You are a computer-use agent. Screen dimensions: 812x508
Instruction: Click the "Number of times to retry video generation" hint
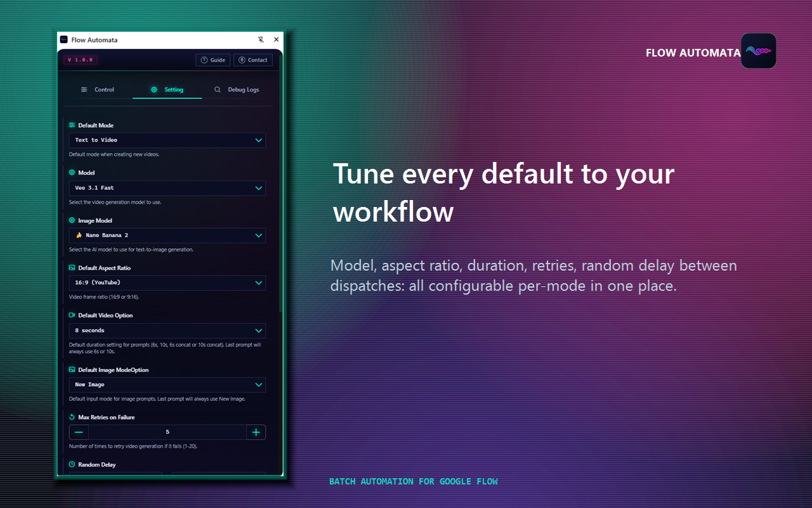[x=133, y=446]
